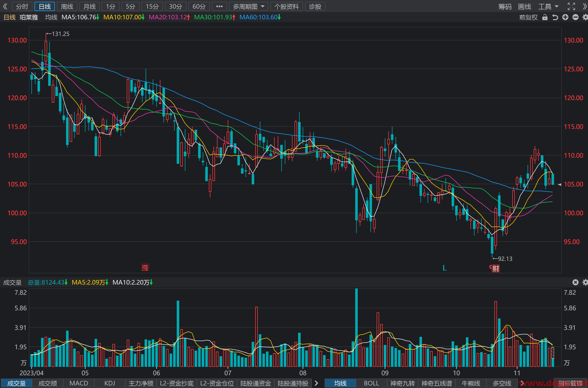Expand the 工具 tools dropdown
The height and width of the screenshot is (388, 588).
[x=548, y=6]
